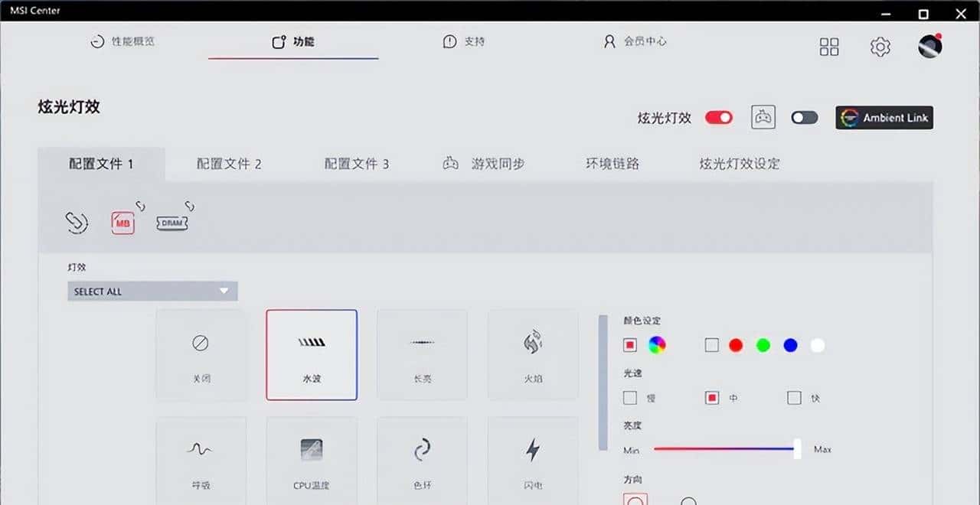980x505 pixels.
Task: Activate the CPU温度 lighting effect
Action: click(311, 459)
